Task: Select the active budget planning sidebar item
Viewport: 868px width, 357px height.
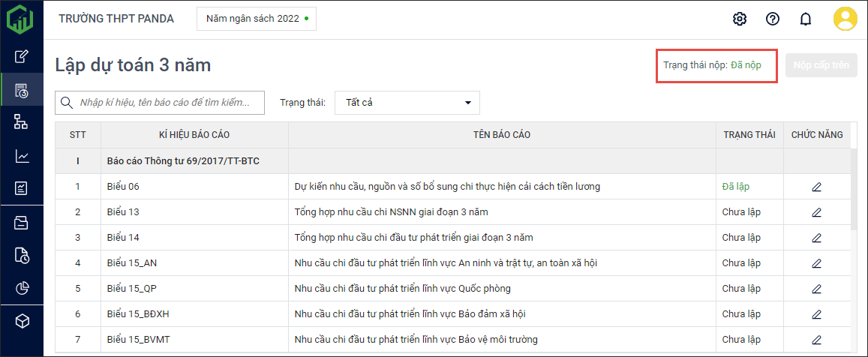Action: point(22,91)
